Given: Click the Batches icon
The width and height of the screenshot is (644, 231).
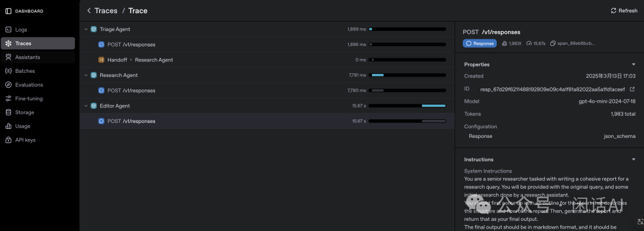Looking at the screenshot, I should pos(8,70).
